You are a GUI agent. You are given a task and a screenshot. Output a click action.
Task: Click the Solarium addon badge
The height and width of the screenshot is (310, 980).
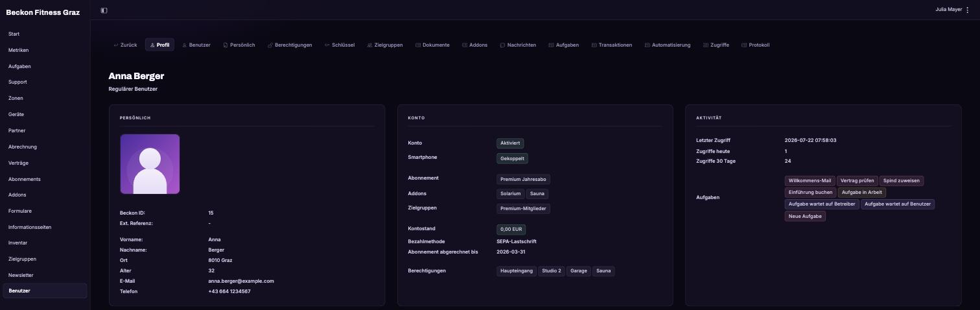[510, 193]
